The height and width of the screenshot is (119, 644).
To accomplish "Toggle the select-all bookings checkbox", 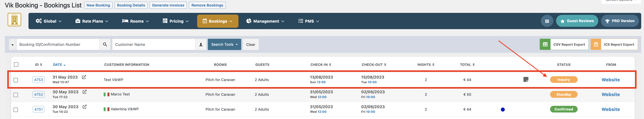I will [x=16, y=65].
